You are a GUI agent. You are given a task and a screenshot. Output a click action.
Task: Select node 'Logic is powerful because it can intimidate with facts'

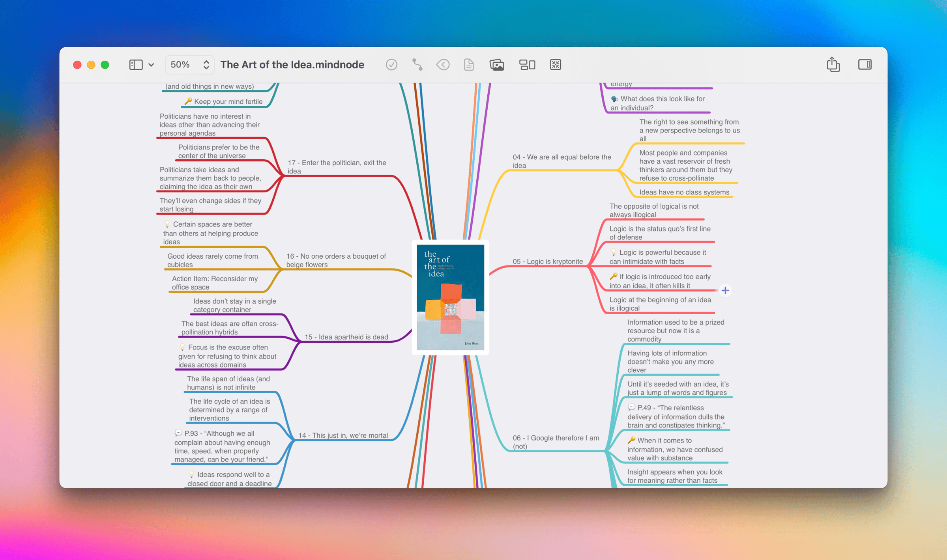(658, 257)
